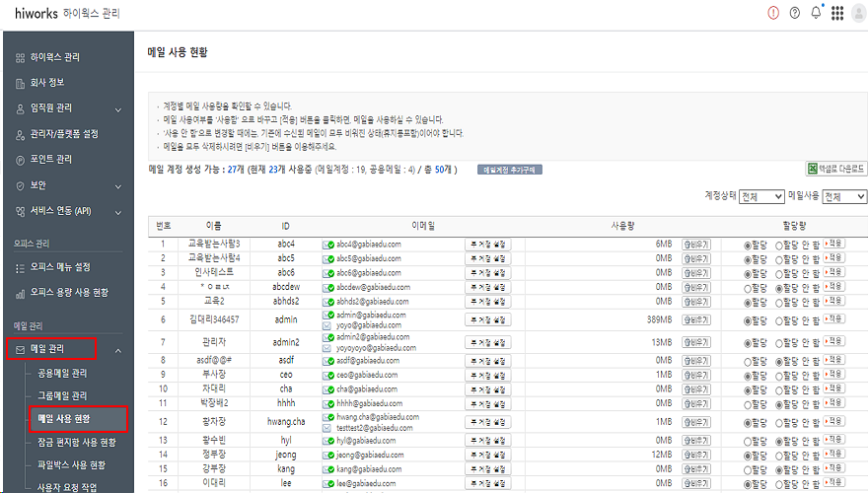Screen dimensions: 868x493
Task: Select 할당 안 함 radio for admin
Action: tap(780, 319)
